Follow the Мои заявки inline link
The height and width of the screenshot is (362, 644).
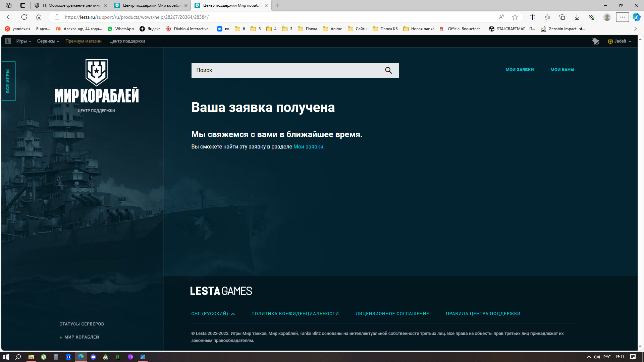pyautogui.click(x=308, y=147)
